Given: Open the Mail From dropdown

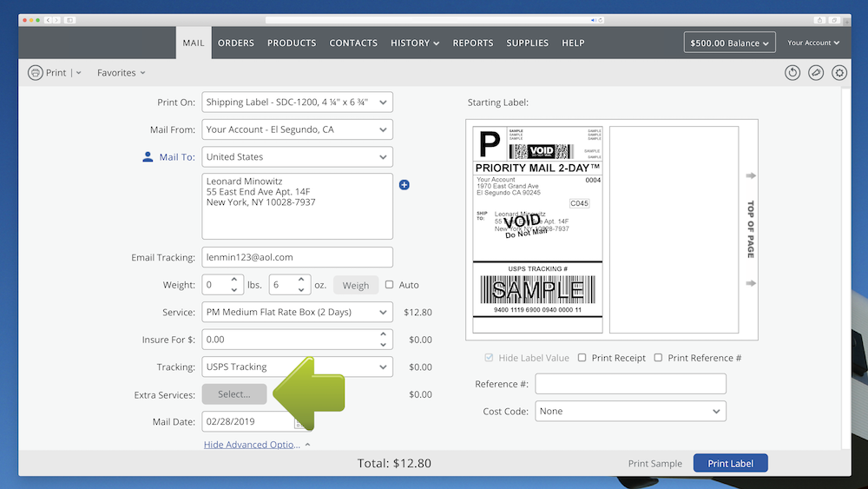Looking at the screenshot, I should tap(297, 129).
